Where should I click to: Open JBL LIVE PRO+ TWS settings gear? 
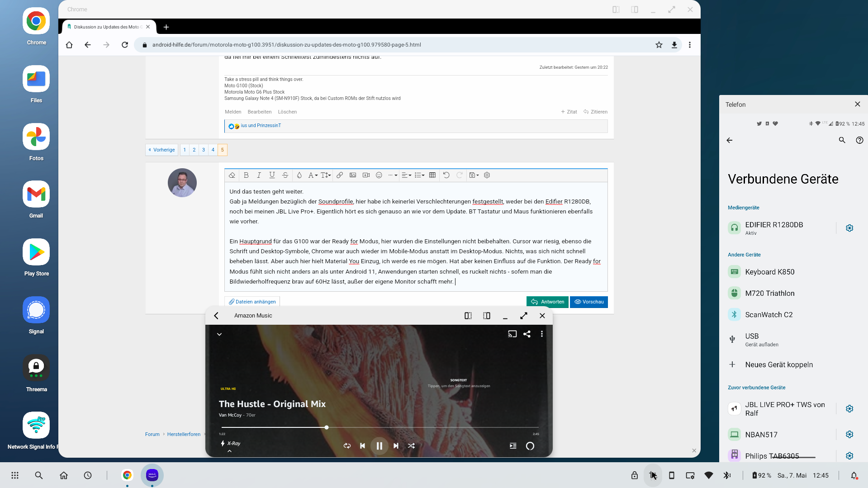(849, 409)
